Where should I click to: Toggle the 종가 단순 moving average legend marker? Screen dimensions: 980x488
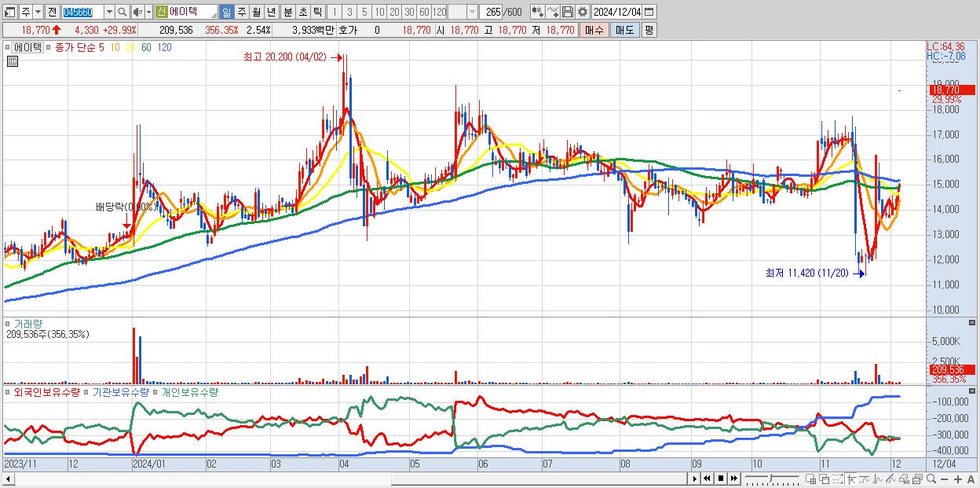point(49,47)
